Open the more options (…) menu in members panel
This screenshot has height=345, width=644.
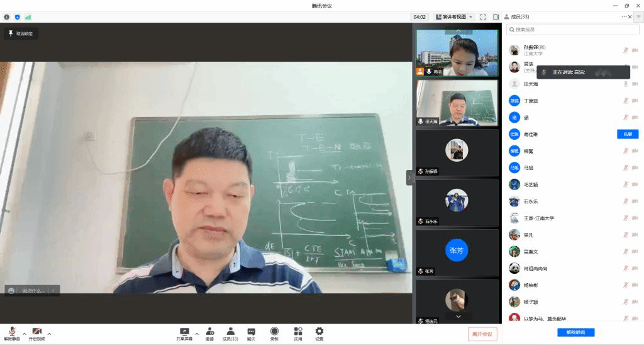[x=624, y=17]
